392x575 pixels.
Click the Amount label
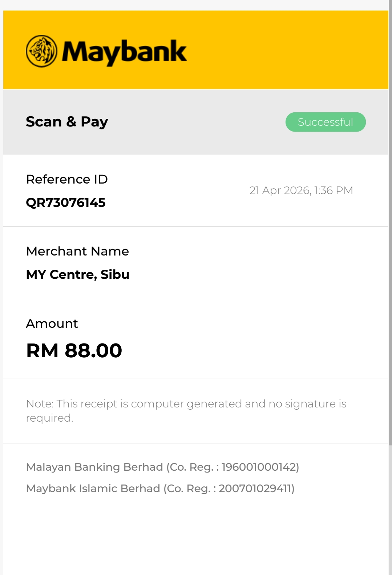(52, 323)
